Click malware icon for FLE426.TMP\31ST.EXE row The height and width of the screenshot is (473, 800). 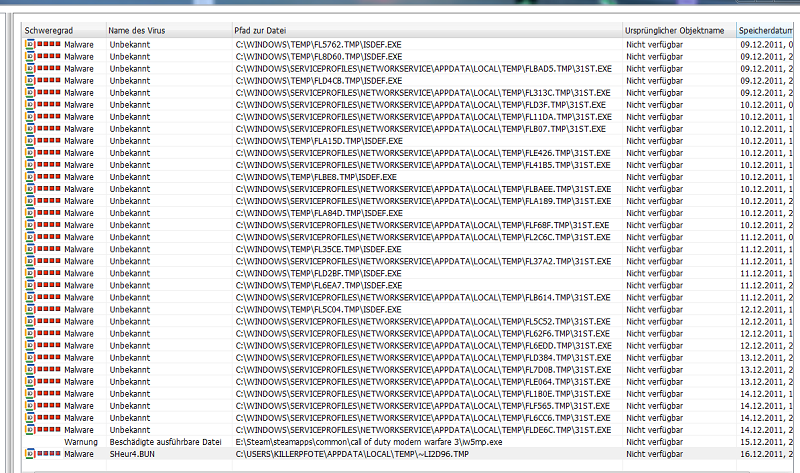click(30, 153)
